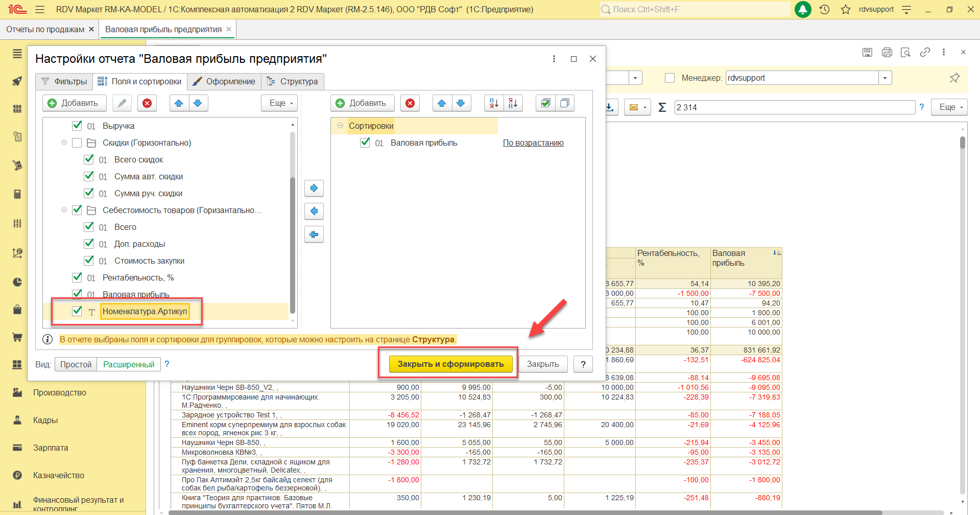Toggle the Менеджер filter checkbox

[x=670, y=78]
